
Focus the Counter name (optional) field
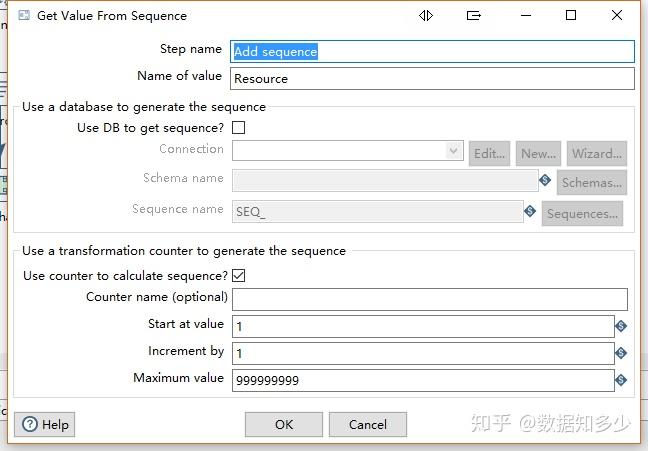click(x=430, y=299)
